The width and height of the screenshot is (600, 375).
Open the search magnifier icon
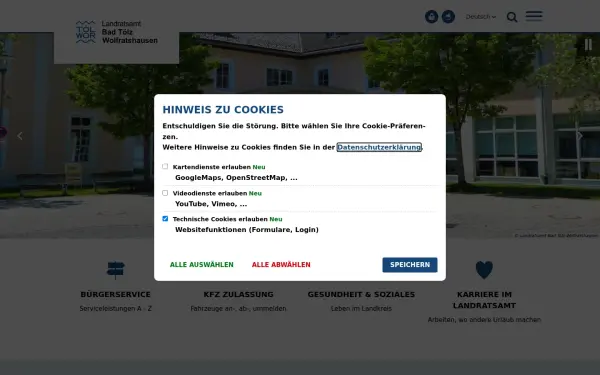pos(512,17)
